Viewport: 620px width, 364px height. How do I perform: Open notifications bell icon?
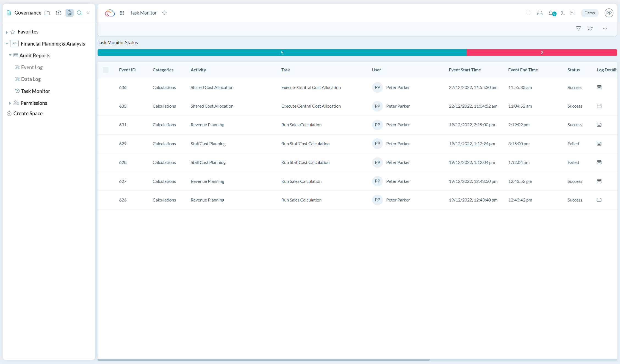click(x=551, y=13)
